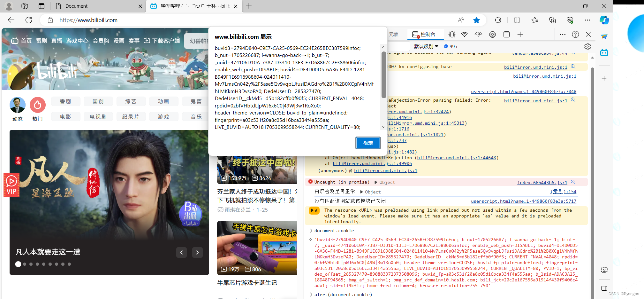Add more DevTools tools with plus
Image resolution: width=644 pixels, height=299 pixels.
pos(520,35)
